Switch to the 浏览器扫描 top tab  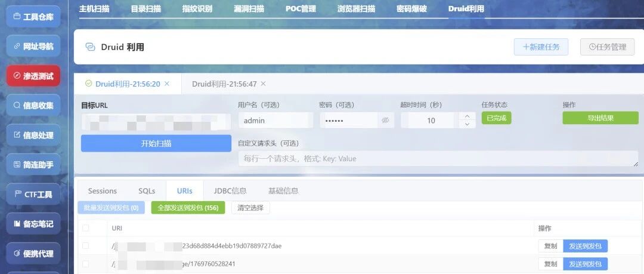[x=356, y=8]
